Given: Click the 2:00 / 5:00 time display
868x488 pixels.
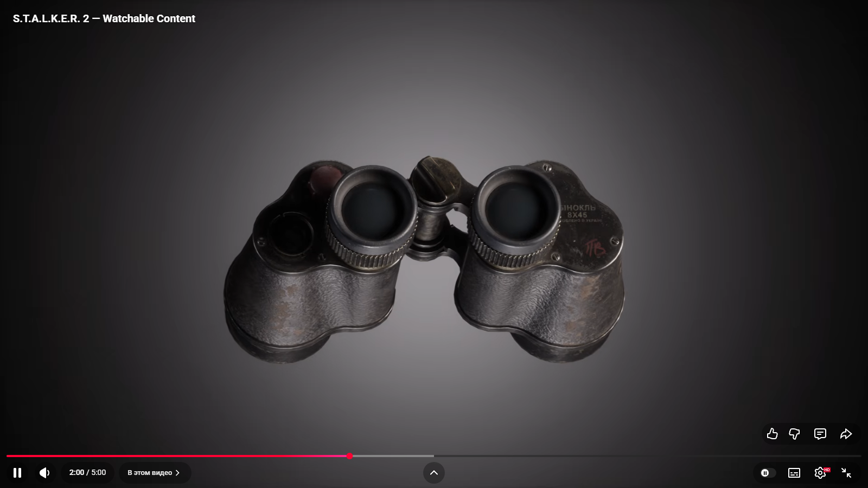Looking at the screenshot, I should pyautogui.click(x=87, y=473).
